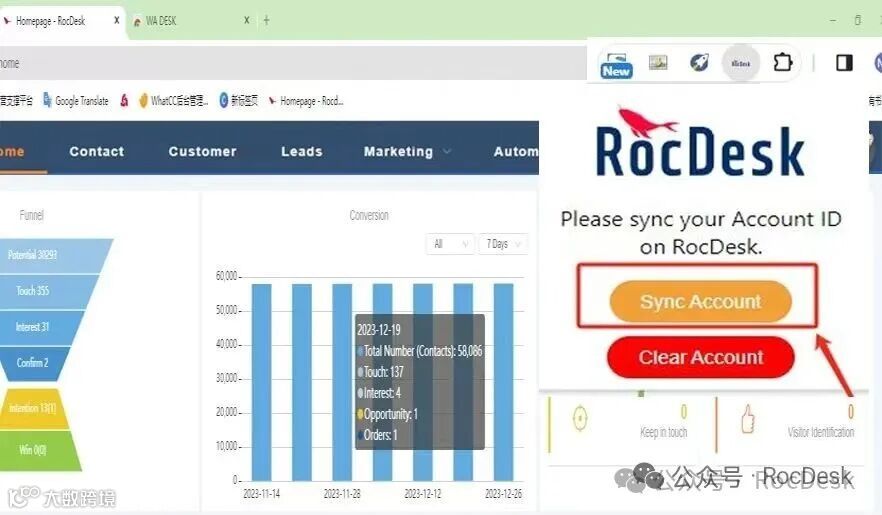Click the bar above 2023-11-14

coord(262,382)
